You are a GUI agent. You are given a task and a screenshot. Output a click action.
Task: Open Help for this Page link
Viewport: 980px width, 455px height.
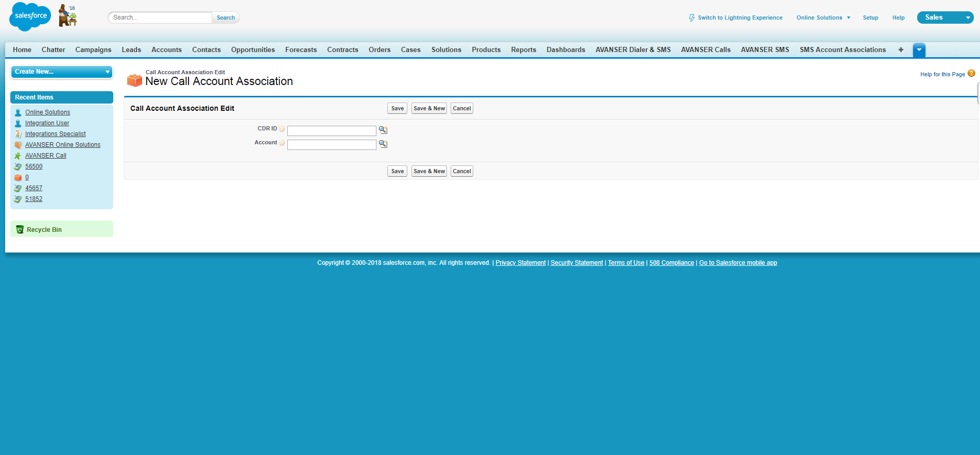[x=942, y=74]
